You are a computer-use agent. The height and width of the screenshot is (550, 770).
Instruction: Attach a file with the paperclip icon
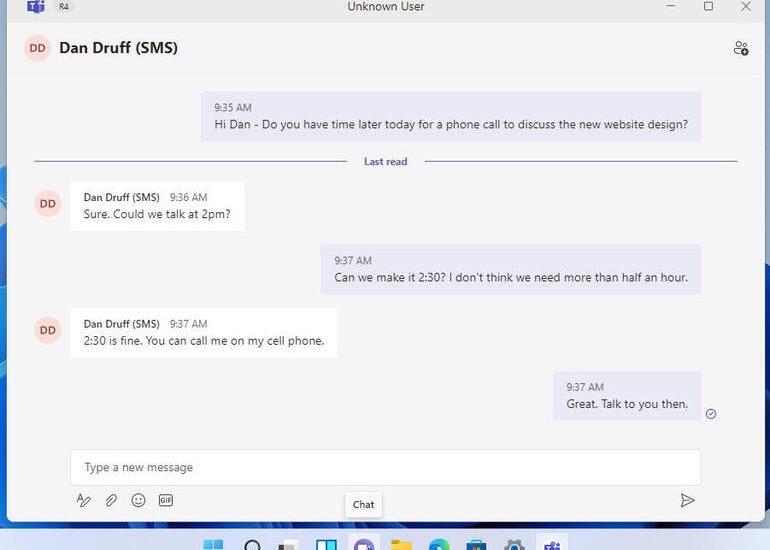(x=111, y=500)
